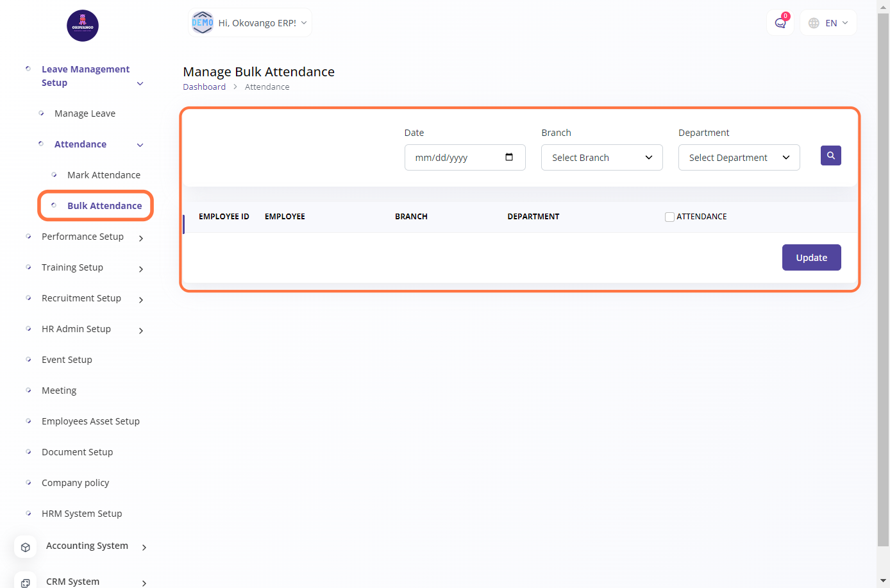Open the Select Department dropdown
This screenshot has height=588, width=890.
(x=739, y=158)
